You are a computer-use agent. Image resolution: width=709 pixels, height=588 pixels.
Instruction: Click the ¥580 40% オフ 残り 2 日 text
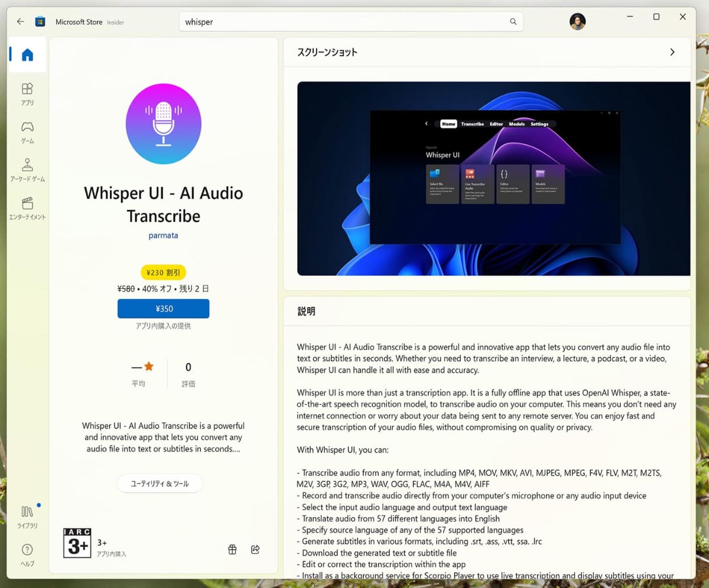pyautogui.click(x=163, y=290)
